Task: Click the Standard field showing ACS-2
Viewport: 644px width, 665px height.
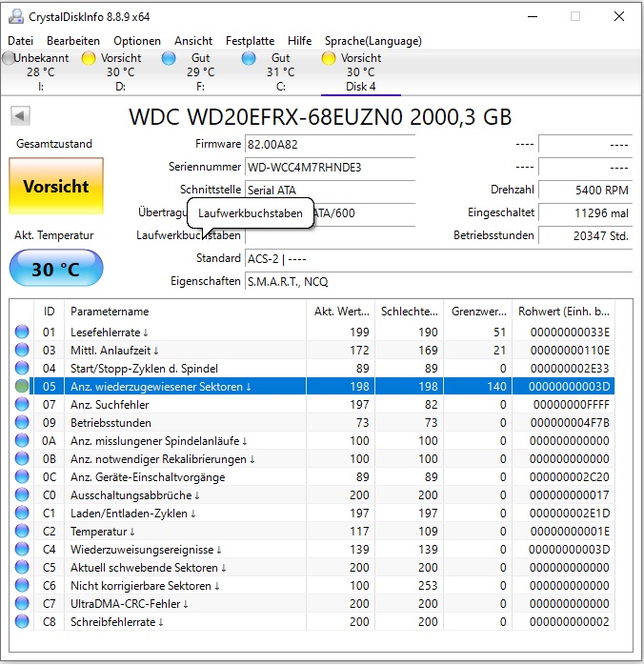Action: (x=438, y=259)
